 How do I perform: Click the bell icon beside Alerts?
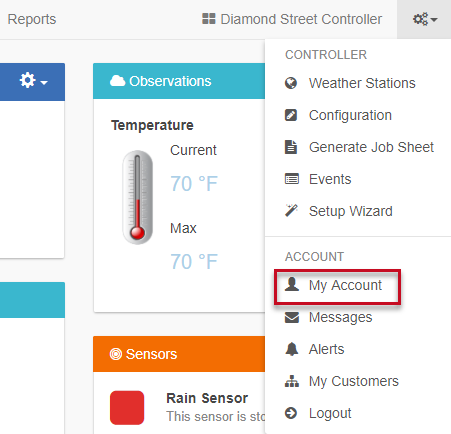tap(292, 349)
